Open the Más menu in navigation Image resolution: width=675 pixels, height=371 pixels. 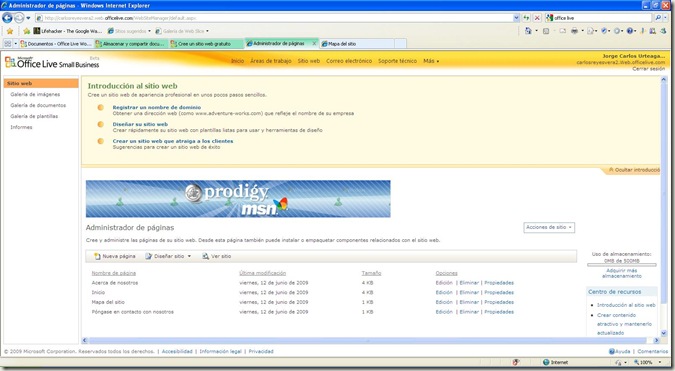[x=431, y=61]
